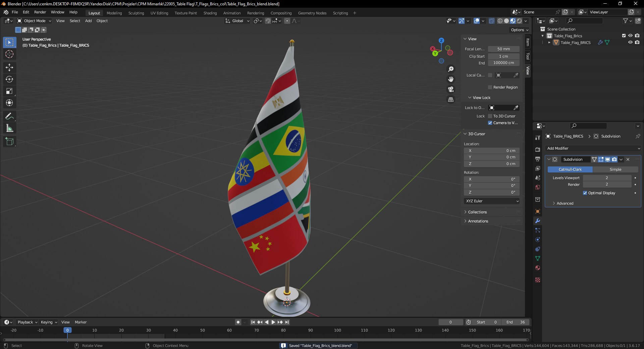
Task: Select the Rotate tool in viewport toolbar
Action: click(9, 79)
